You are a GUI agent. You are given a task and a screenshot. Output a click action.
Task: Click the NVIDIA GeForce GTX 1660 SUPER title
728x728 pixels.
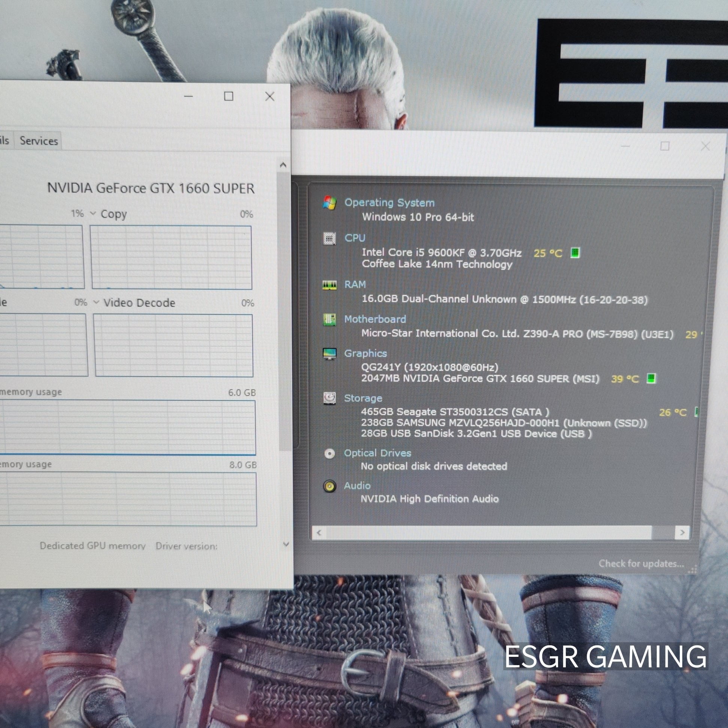[x=151, y=188]
